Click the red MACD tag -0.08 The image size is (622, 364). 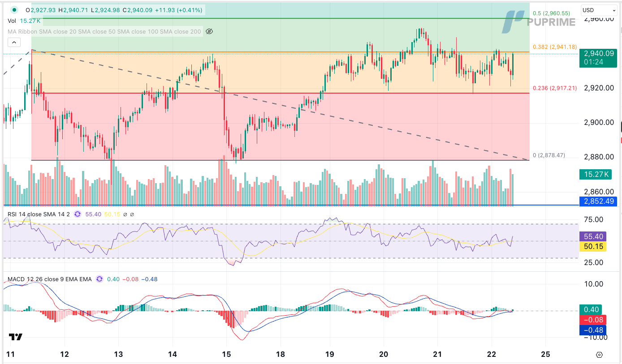coord(593,320)
